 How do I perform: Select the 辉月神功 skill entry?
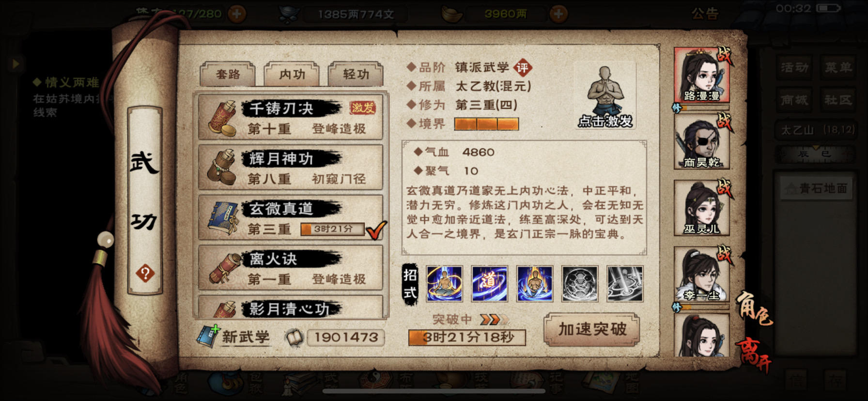(x=291, y=168)
